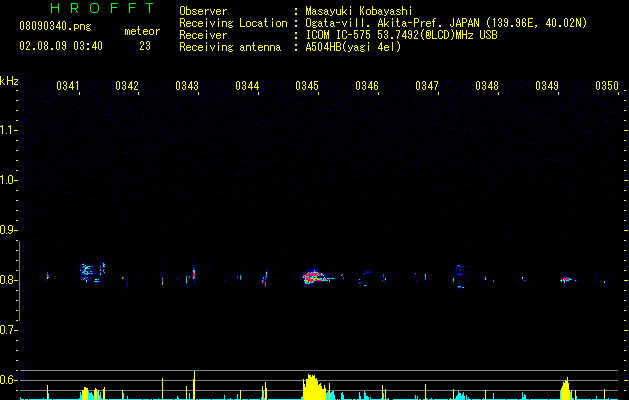This screenshot has height=400, width=629.
Task: Select the file name 08090340.png
Action: pyautogui.click(x=55, y=27)
